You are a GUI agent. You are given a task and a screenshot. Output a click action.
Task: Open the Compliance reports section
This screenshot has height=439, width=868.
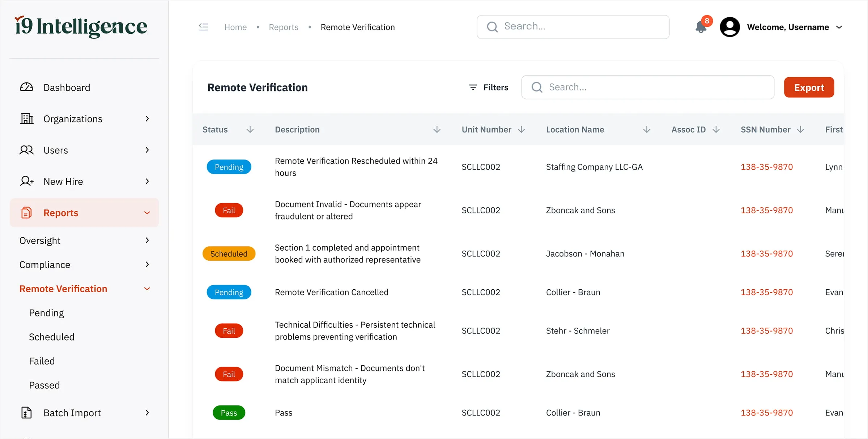coord(45,265)
